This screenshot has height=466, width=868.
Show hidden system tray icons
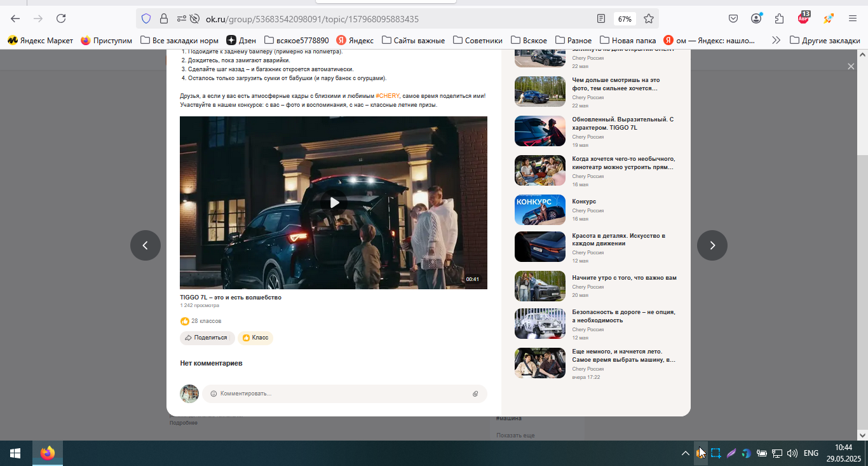point(685,453)
